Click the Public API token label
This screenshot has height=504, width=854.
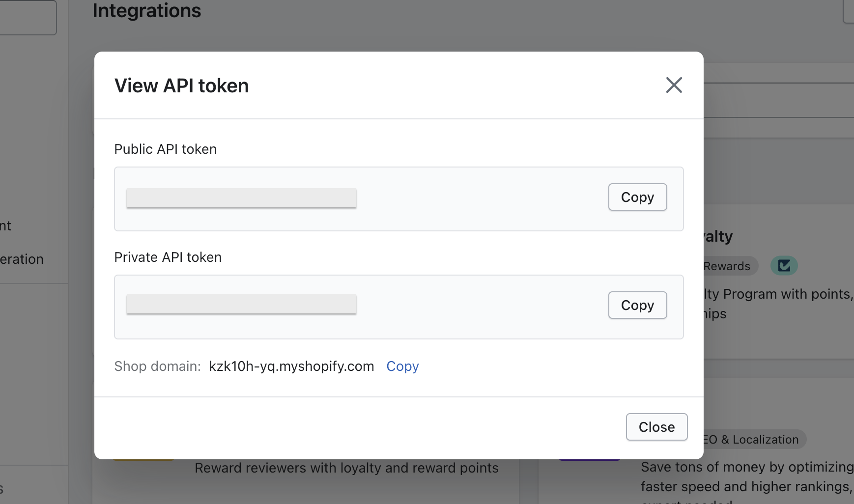[165, 149]
